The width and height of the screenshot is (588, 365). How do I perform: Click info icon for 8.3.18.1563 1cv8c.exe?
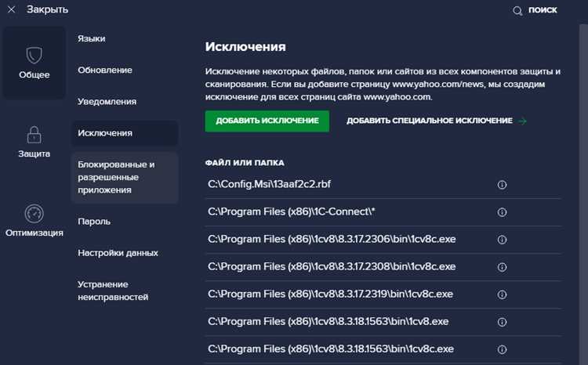pyautogui.click(x=502, y=349)
